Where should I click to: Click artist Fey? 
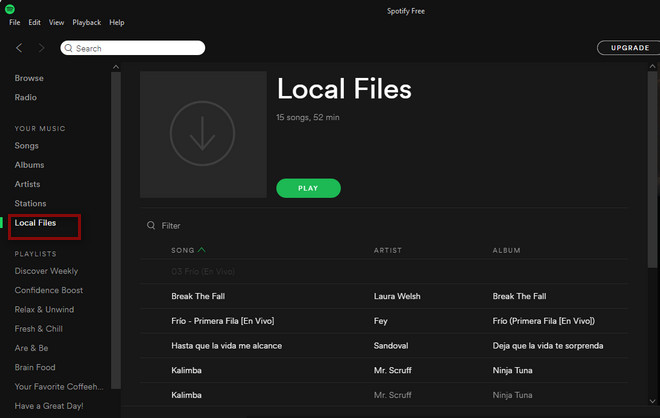click(381, 321)
